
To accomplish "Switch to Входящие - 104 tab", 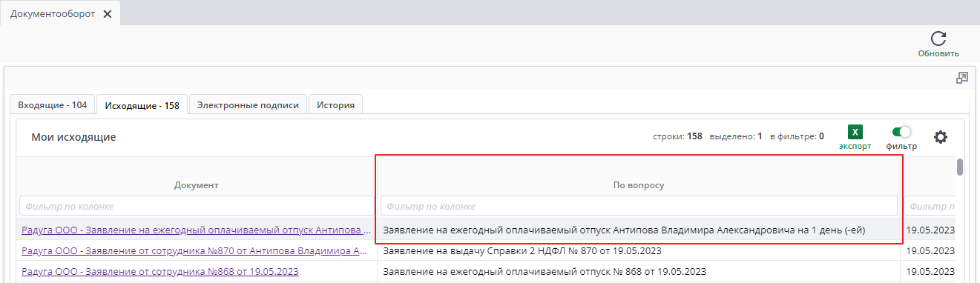I will pos(53,105).
